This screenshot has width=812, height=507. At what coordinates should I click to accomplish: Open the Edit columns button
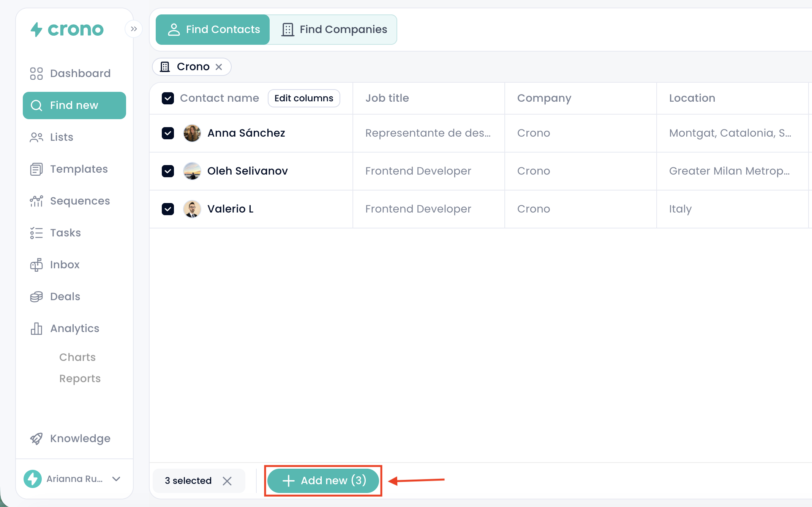point(304,98)
